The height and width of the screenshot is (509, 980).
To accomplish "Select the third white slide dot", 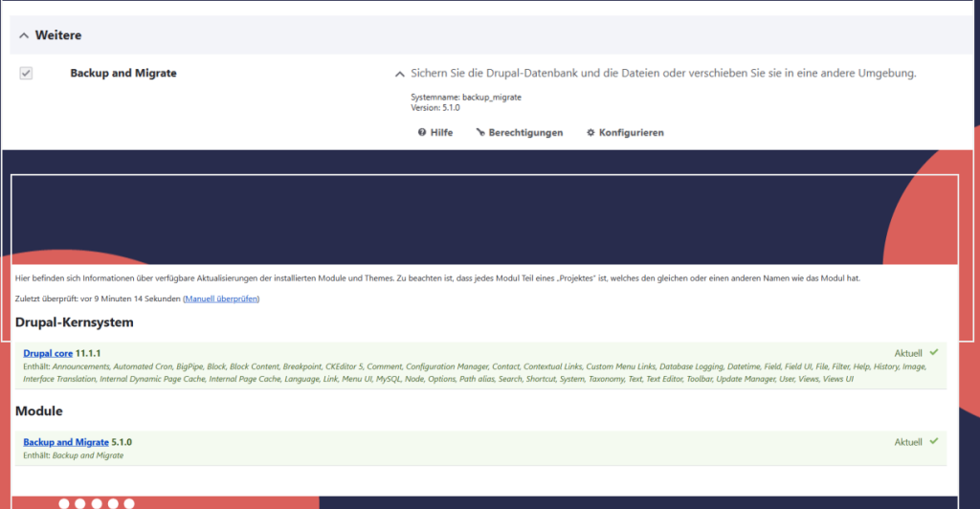I will pos(97,503).
